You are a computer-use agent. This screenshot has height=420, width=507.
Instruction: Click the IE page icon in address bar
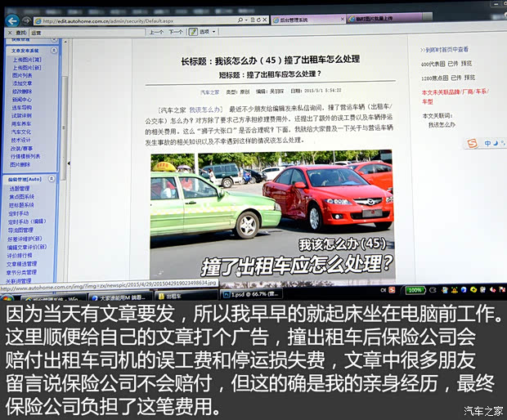point(38,21)
